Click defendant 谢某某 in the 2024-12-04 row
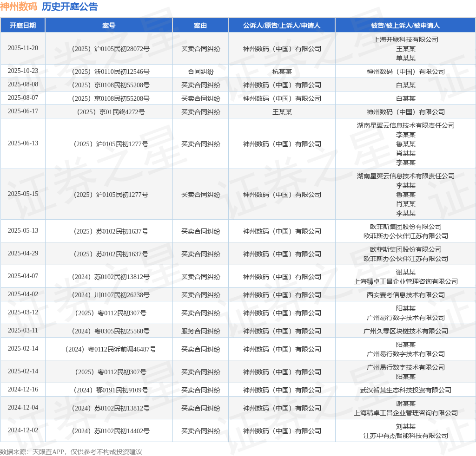476x456 pixels. tap(405, 404)
